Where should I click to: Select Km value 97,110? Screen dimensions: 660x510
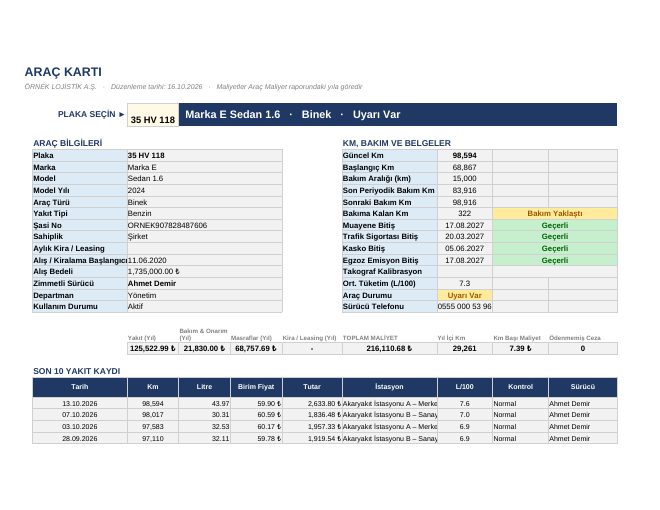tap(153, 438)
